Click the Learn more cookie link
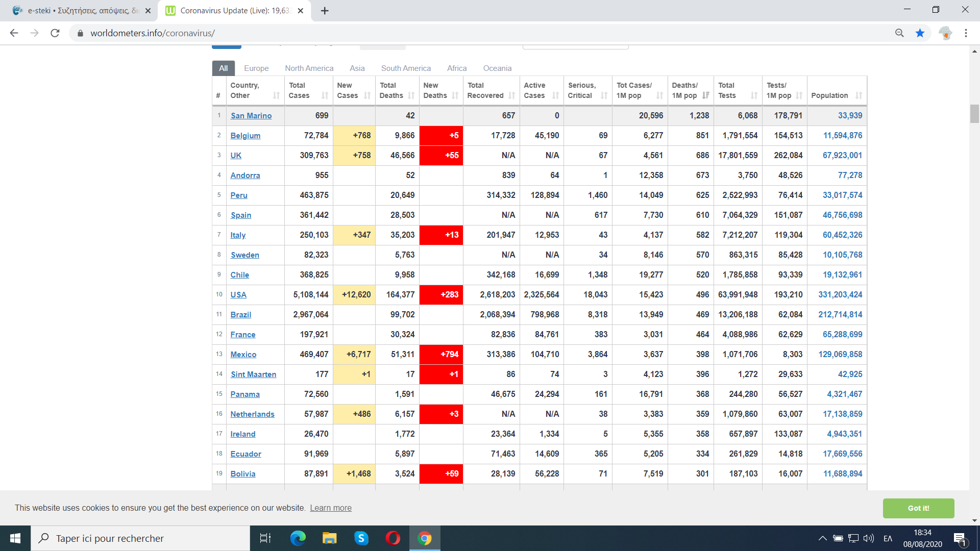This screenshot has height=551, width=980. click(331, 508)
